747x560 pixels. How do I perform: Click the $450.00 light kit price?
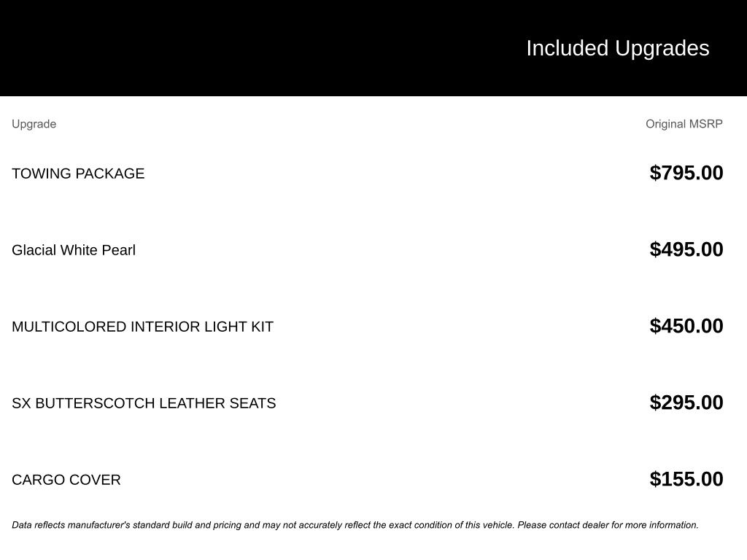coord(686,326)
